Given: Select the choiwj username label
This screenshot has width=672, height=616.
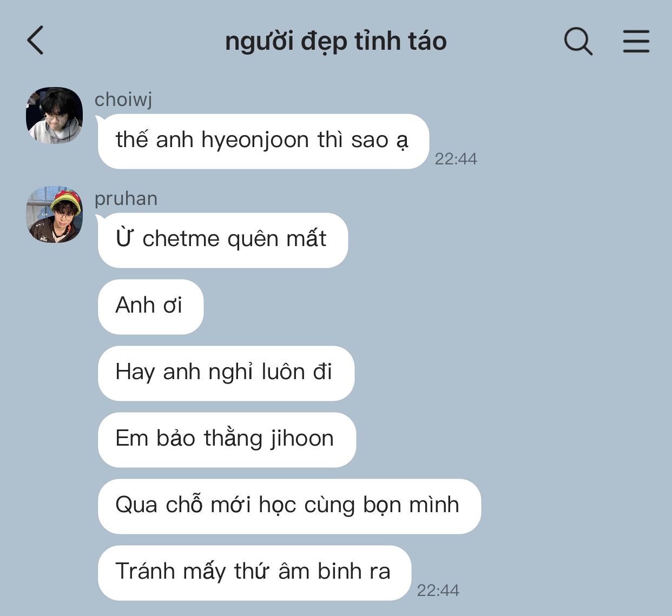Looking at the screenshot, I should (123, 100).
